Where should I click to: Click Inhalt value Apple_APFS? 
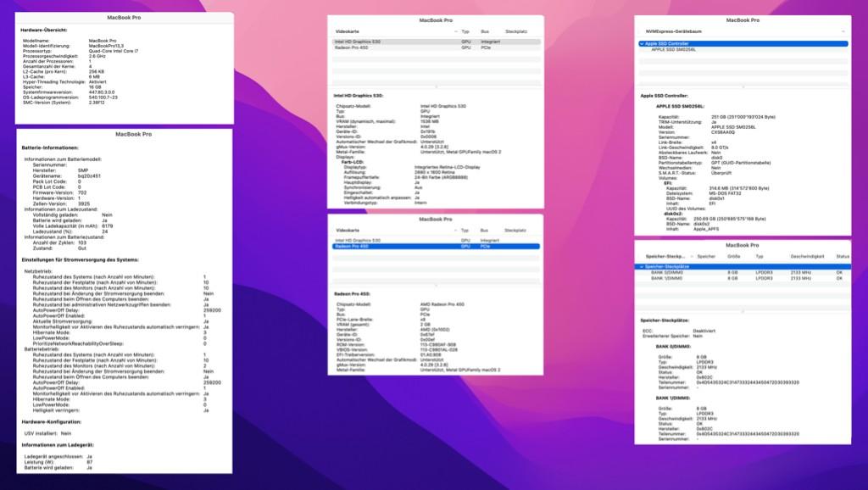click(x=704, y=229)
